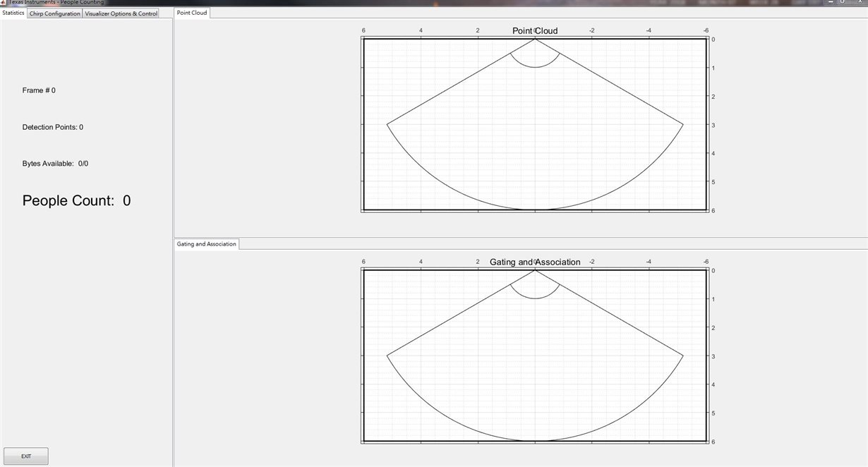This screenshot has height=467, width=868.
Task: Switch to the Statistics tab
Action: pyautogui.click(x=13, y=13)
